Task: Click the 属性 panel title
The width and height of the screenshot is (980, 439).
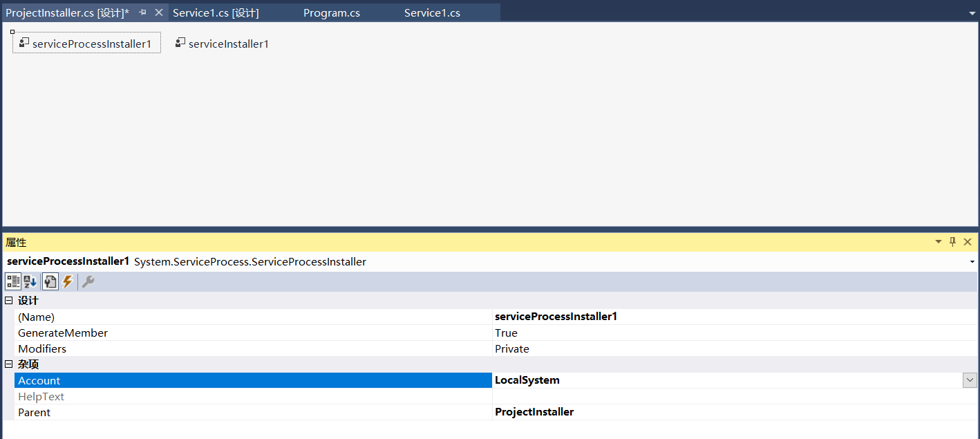Action: [16, 243]
